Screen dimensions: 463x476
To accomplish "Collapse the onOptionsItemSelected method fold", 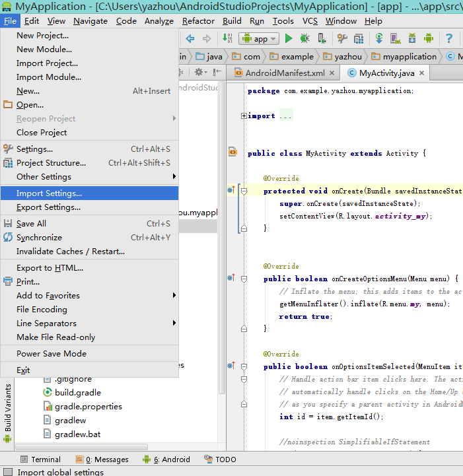I will coord(244,366).
